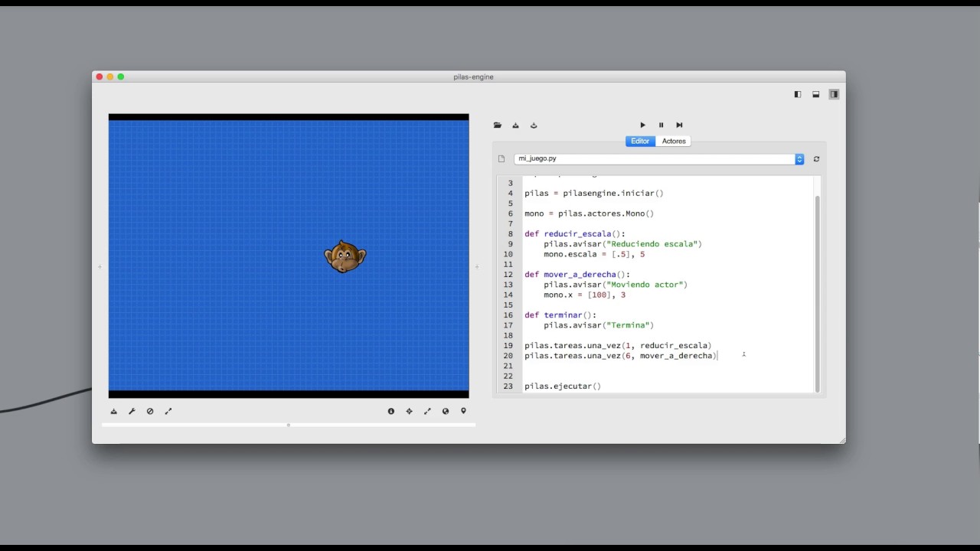
Task: Click the pilas-engine window title
Action: pos(473,77)
